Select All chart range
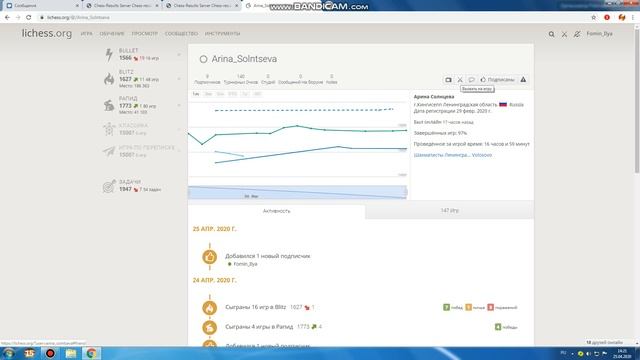 [x=257, y=94]
